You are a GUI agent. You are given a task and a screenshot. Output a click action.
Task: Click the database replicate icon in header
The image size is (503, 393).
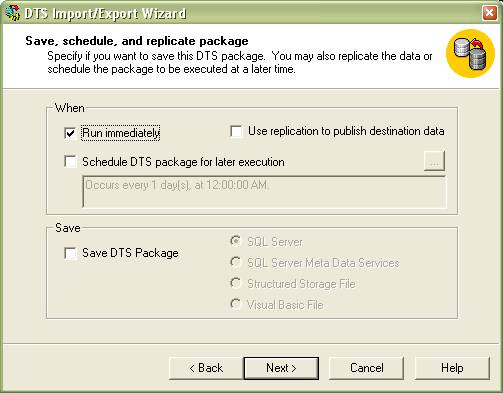470,53
